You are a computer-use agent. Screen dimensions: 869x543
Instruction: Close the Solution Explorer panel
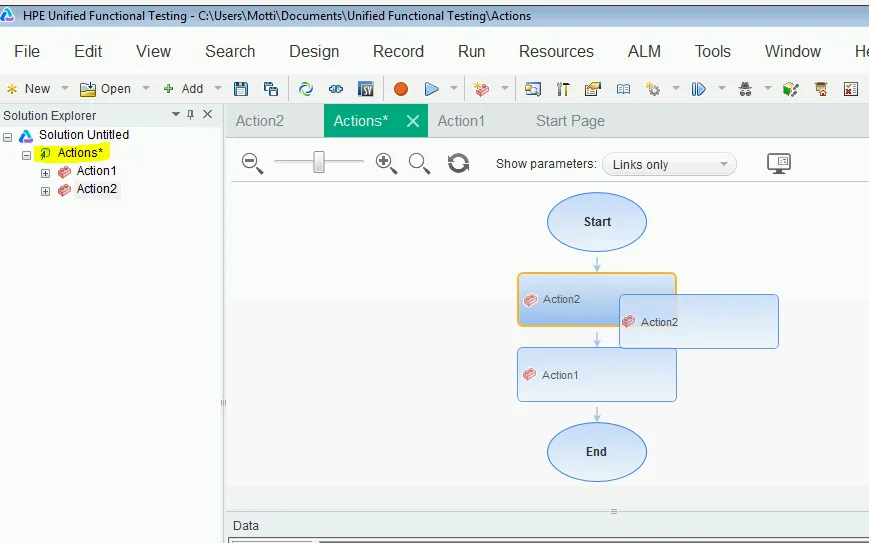208,114
